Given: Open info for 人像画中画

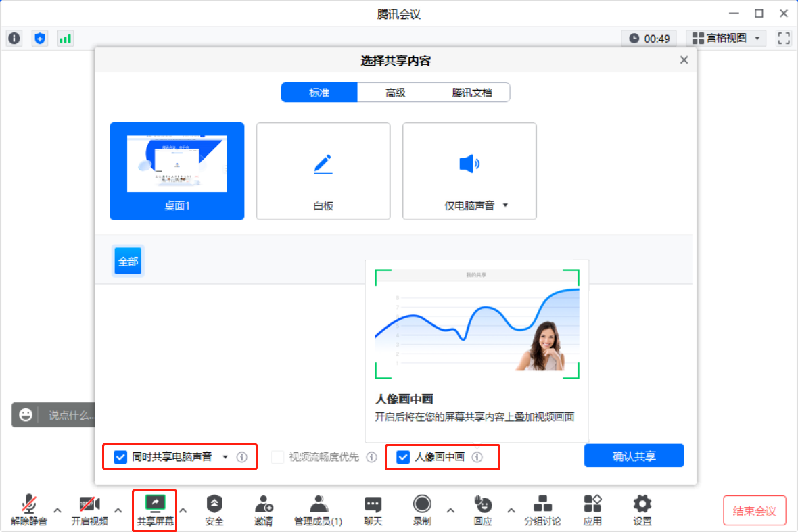Looking at the screenshot, I should pyautogui.click(x=477, y=457).
